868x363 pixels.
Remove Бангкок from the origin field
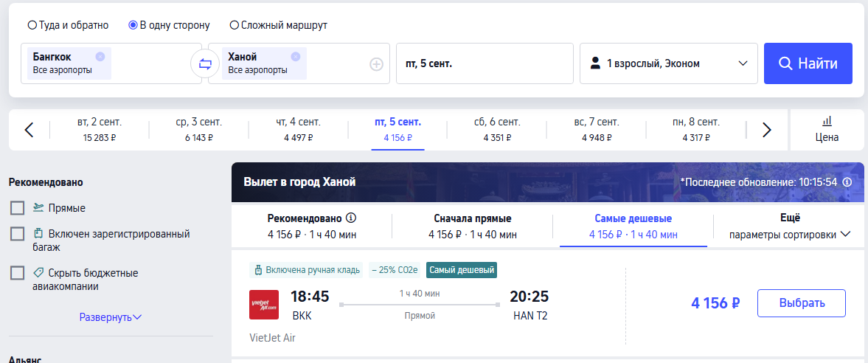point(100,56)
